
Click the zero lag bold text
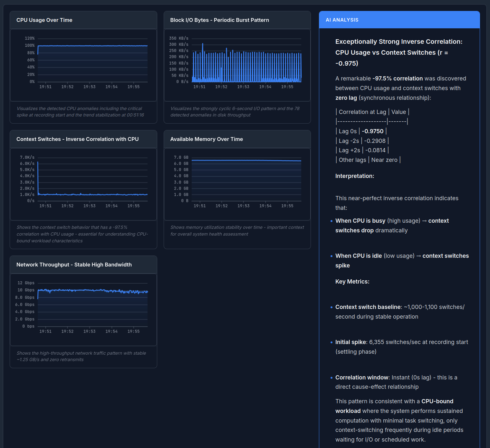pos(346,98)
